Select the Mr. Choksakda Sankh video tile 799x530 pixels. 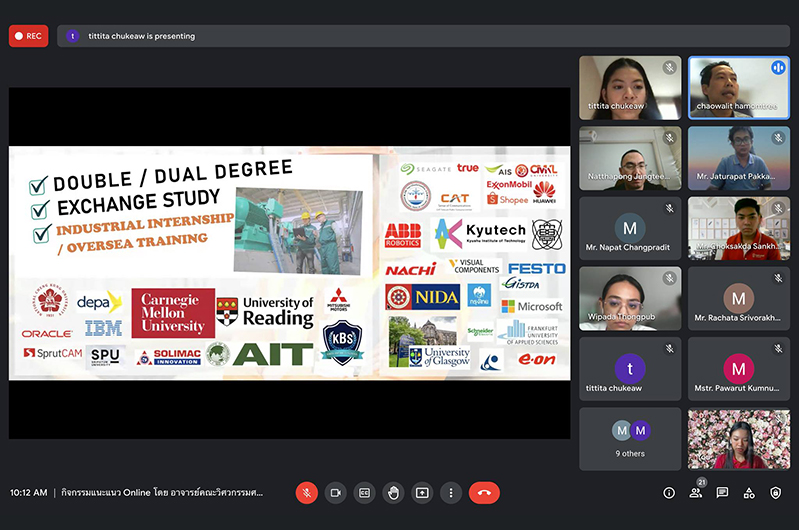pos(739,228)
